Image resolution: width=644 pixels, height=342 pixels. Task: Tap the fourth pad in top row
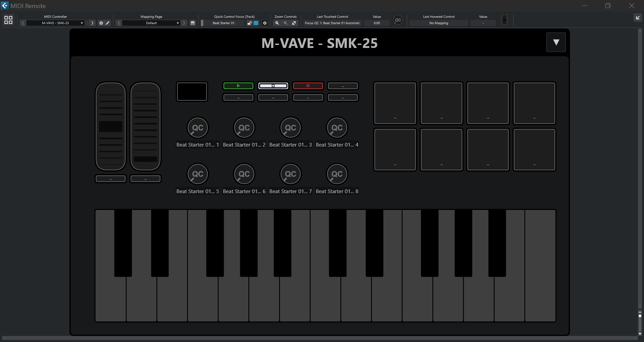[x=534, y=103]
